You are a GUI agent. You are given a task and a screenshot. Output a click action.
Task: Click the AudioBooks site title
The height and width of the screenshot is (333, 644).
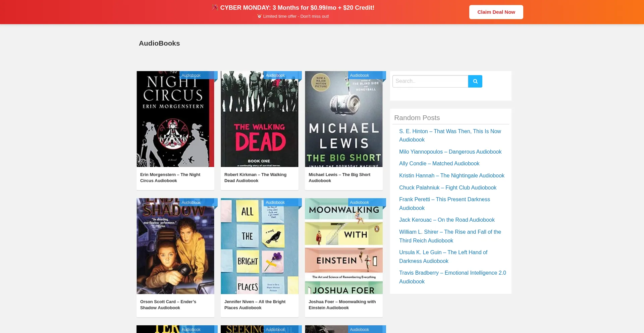coord(159,43)
